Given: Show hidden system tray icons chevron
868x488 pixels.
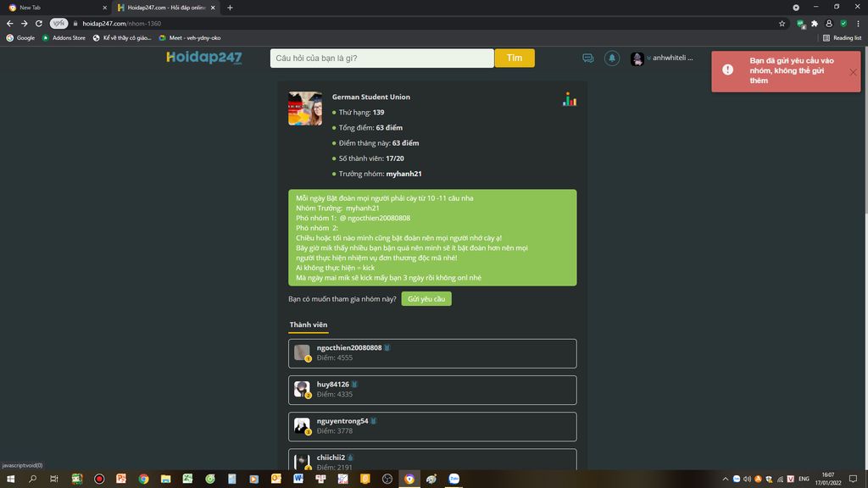Looking at the screenshot, I should [x=726, y=479].
